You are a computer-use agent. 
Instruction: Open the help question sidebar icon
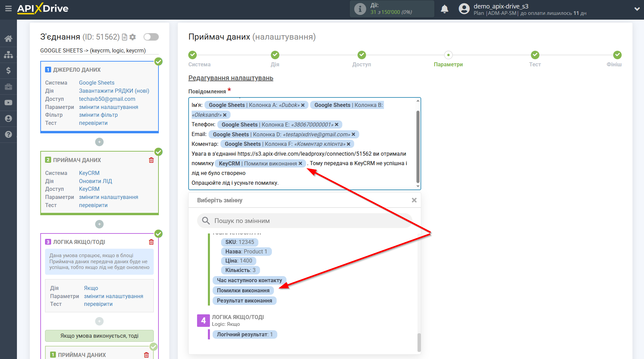coord(8,134)
